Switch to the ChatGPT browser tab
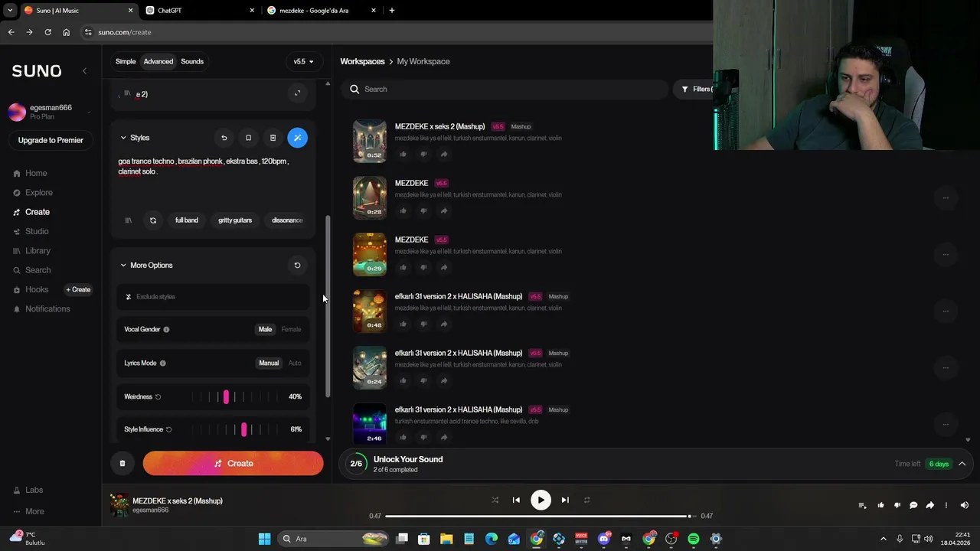Image resolution: width=980 pixels, height=551 pixels. point(198,11)
